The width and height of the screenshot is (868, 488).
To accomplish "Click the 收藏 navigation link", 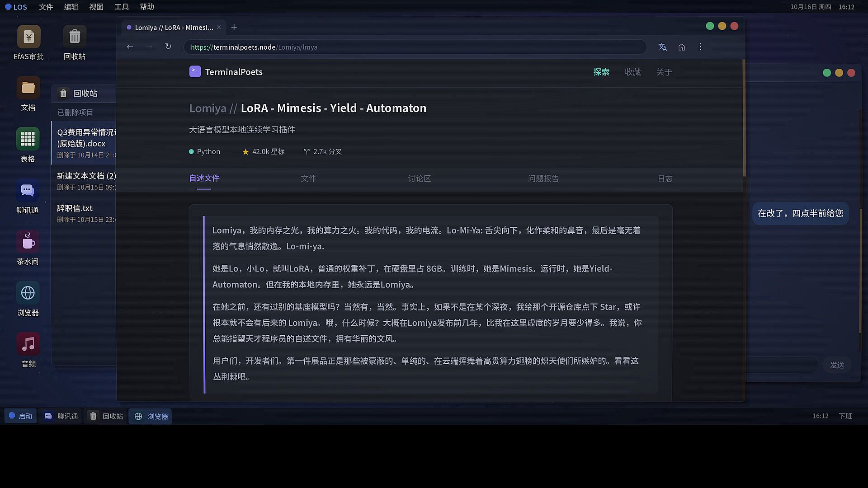I will coord(632,72).
